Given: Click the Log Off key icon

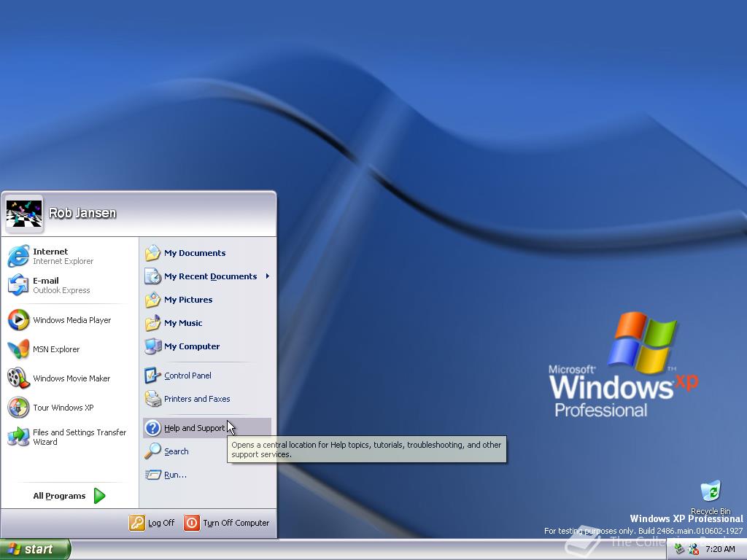Looking at the screenshot, I should point(136,523).
